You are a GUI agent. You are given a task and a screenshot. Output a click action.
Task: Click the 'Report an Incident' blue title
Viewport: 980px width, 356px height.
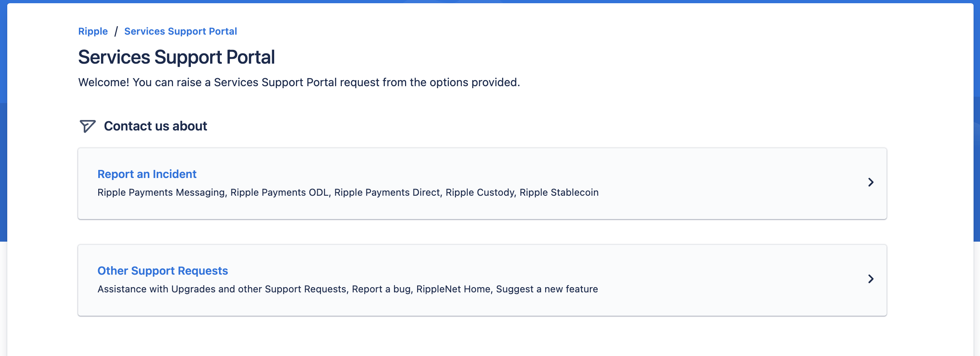coord(147,174)
